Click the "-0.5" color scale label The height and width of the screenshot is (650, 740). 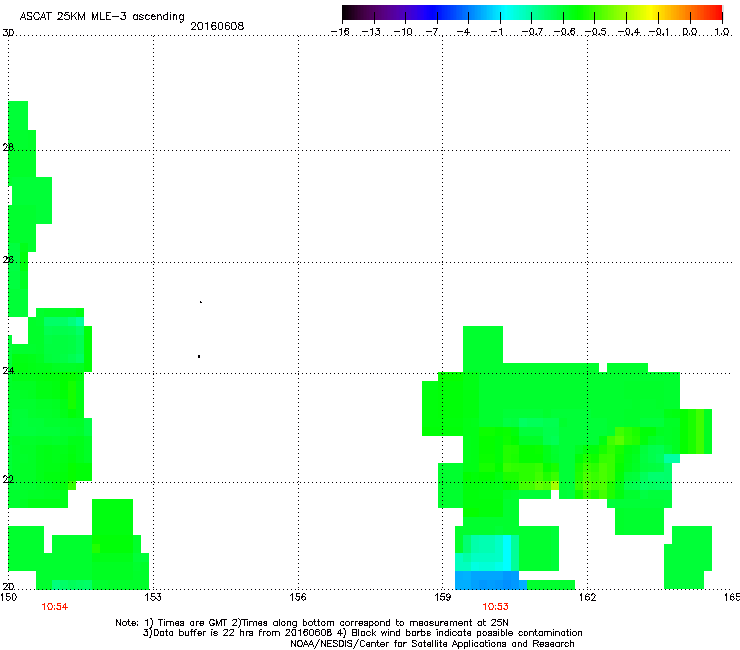tap(596, 32)
